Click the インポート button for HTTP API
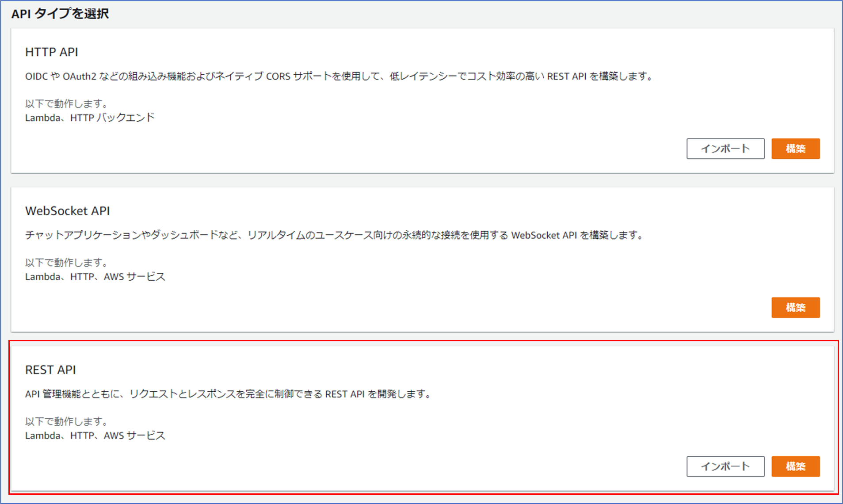The height and width of the screenshot is (504, 843). click(725, 149)
